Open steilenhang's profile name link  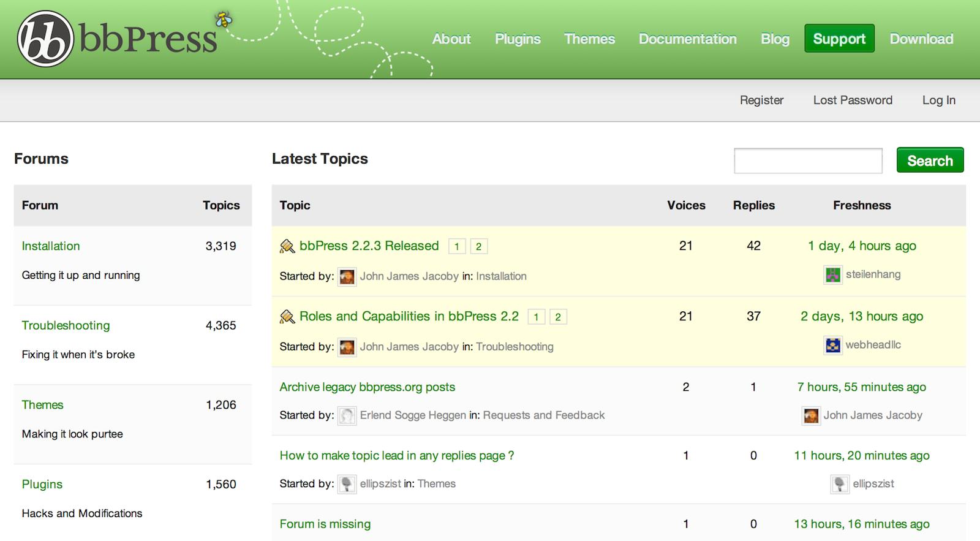[873, 274]
